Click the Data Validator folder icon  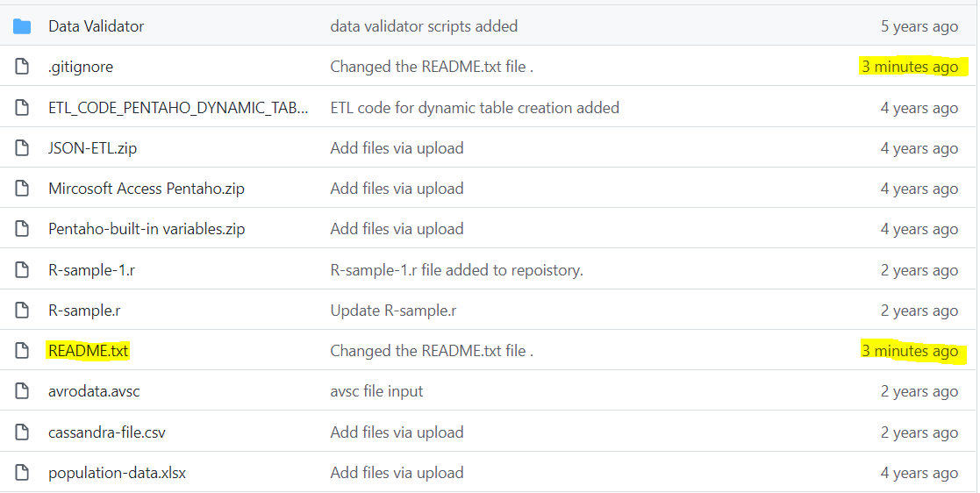coord(22,26)
